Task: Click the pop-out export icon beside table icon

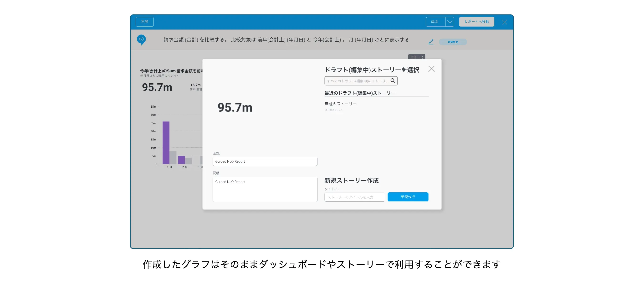Action: tap(421, 57)
